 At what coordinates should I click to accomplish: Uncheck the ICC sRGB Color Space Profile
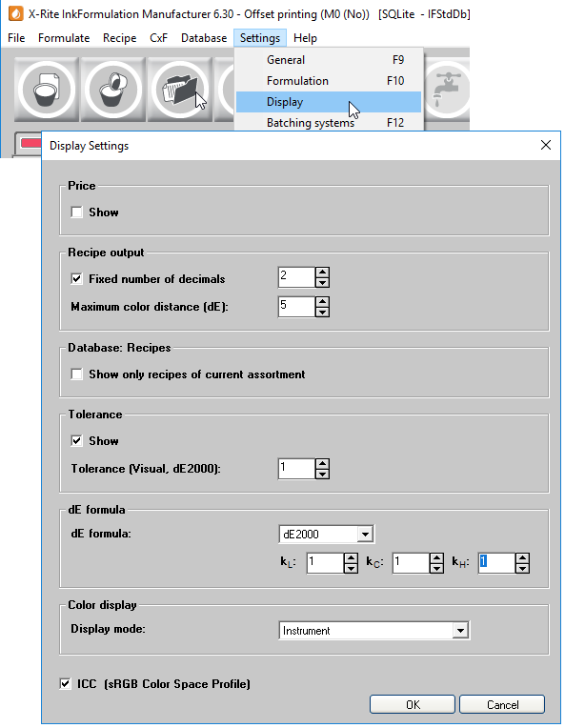tap(66, 684)
